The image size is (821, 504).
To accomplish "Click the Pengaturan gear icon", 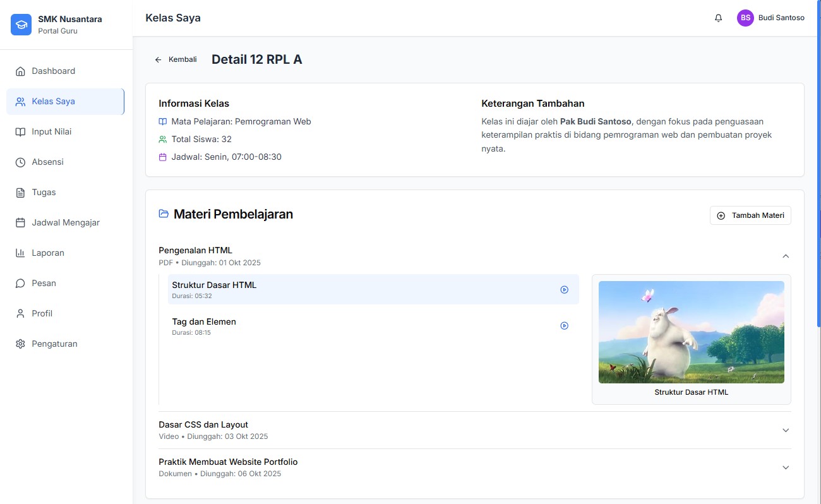I will click(20, 344).
